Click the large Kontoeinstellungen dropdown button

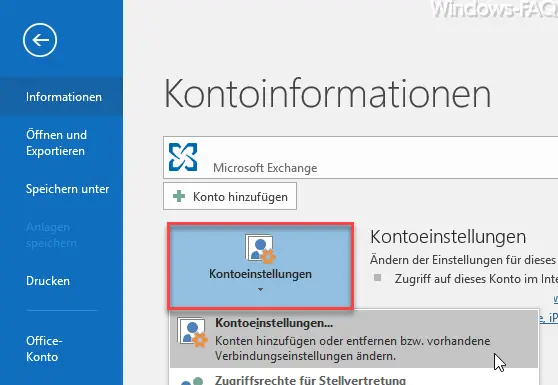click(x=260, y=266)
